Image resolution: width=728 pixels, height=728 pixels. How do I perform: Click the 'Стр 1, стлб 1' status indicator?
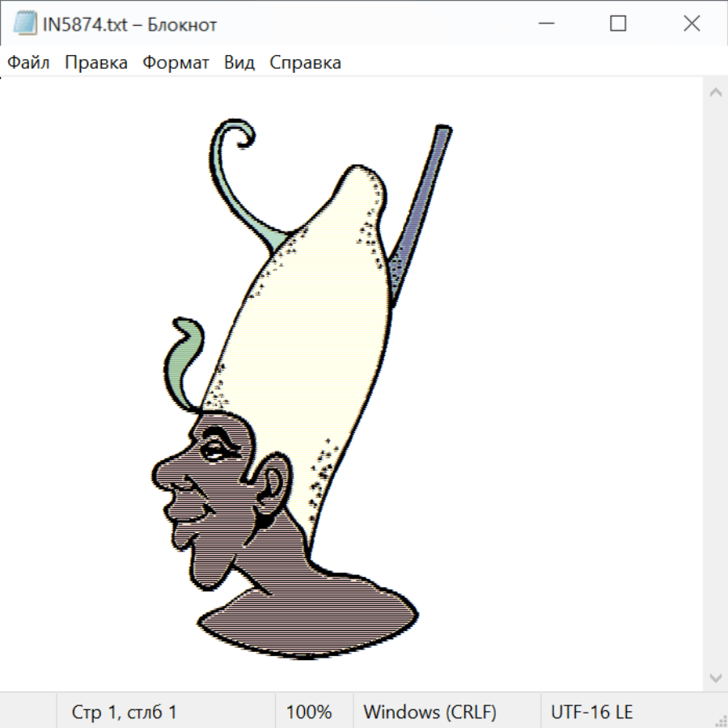coord(125,713)
